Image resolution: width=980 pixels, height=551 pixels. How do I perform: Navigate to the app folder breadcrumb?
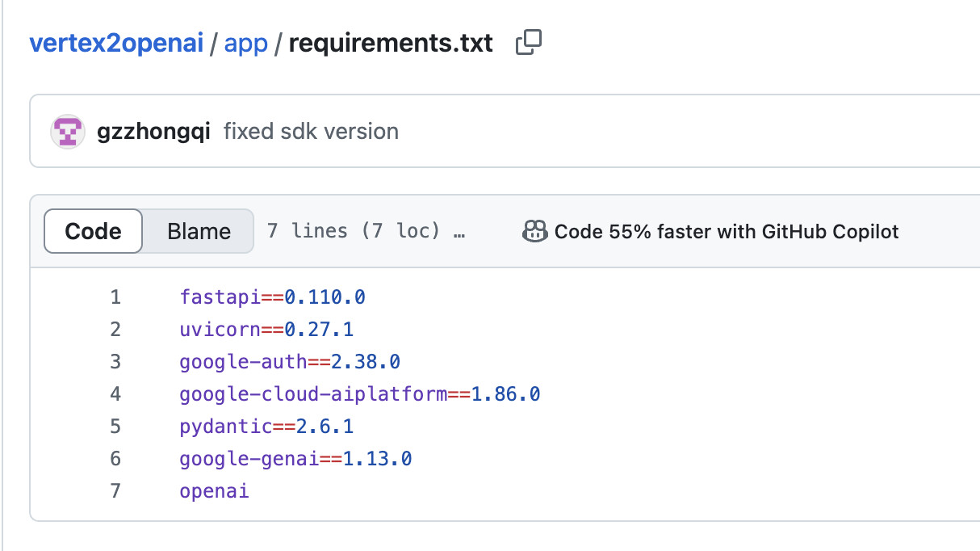pyautogui.click(x=245, y=43)
